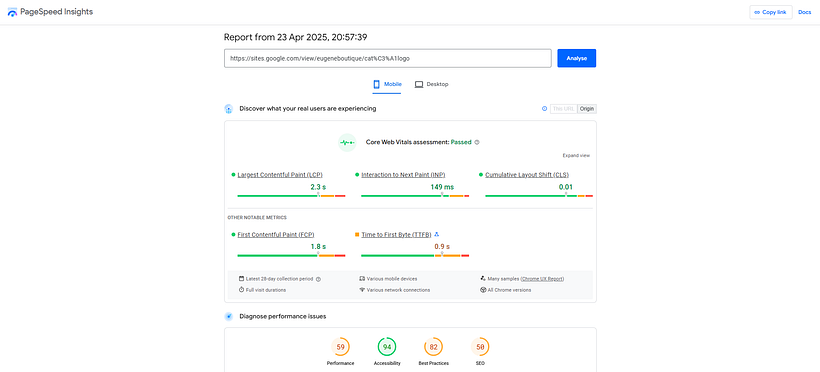This screenshot has height=372, width=820.
Task: Click the Best Practices label
Action: 434,363
